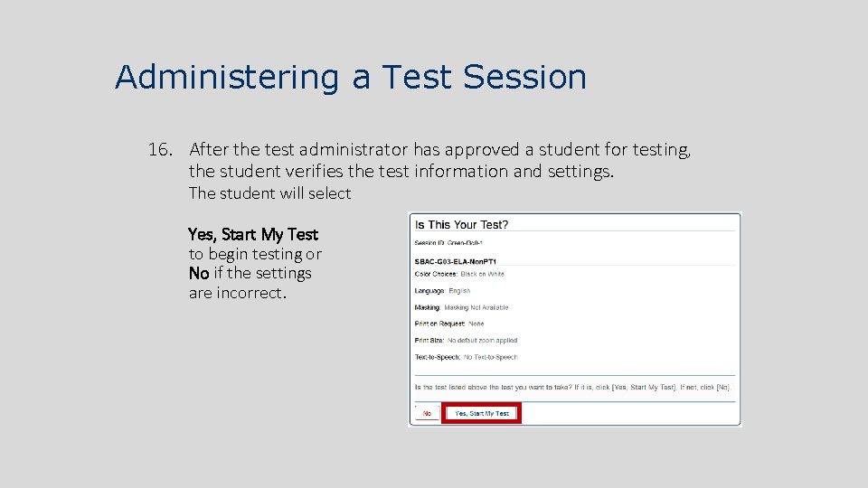868x488 pixels.
Task: Click the Yes, Start My Test button
Action: (482, 413)
